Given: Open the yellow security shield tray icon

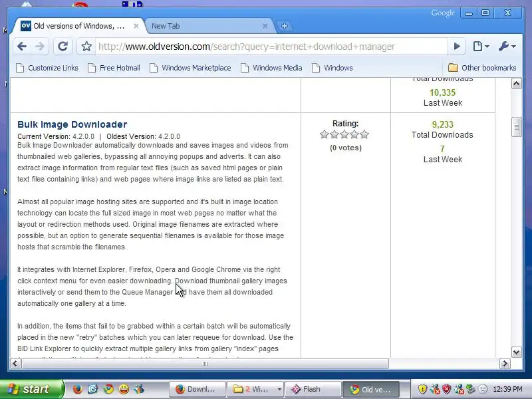Looking at the screenshot, I should point(422,389).
